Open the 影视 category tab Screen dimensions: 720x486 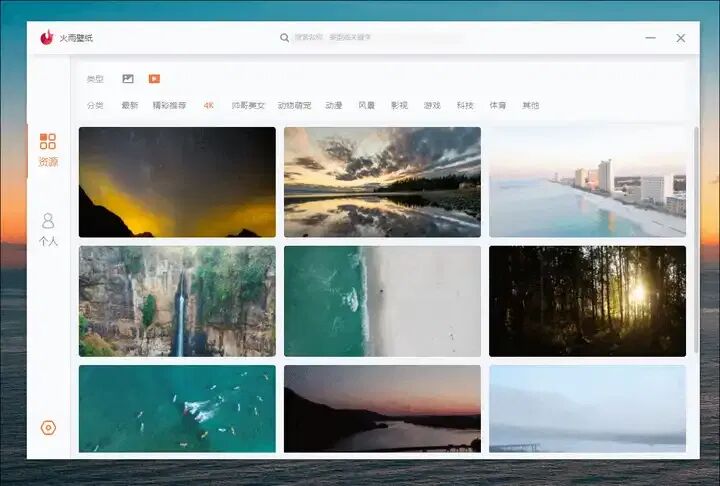(399, 105)
